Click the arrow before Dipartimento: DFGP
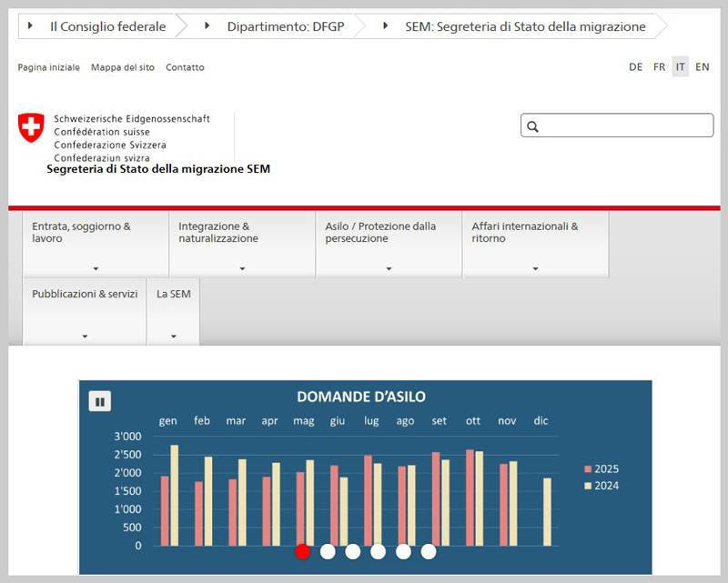This screenshot has width=728, height=583. [208, 26]
